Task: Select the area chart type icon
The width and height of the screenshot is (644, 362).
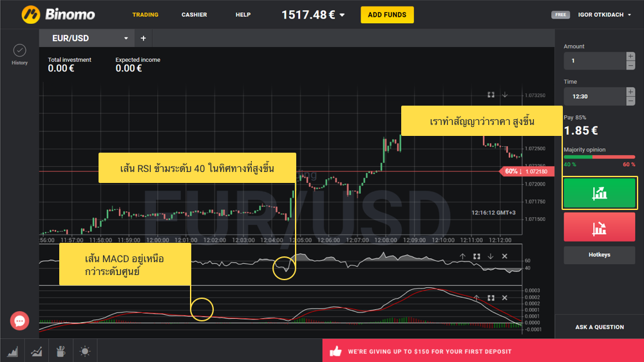Action: pos(12,351)
